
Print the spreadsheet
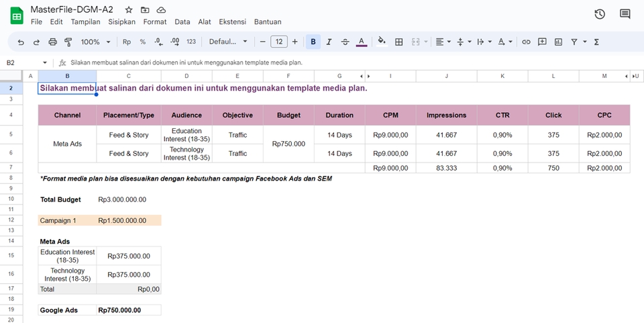52,42
